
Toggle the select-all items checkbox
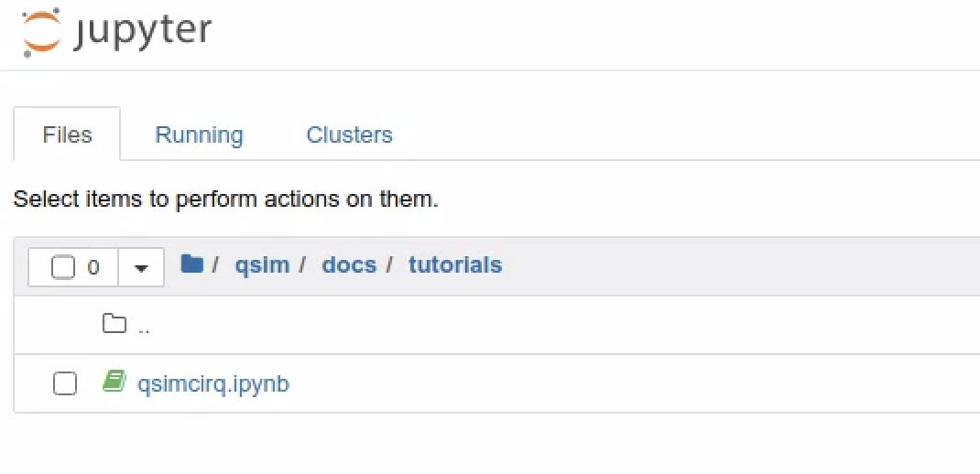tap(63, 267)
